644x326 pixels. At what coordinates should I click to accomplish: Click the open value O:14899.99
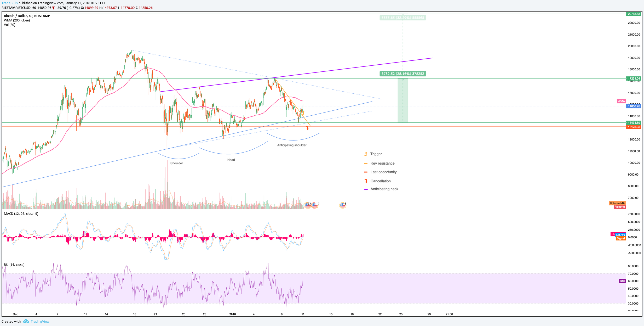point(90,8)
